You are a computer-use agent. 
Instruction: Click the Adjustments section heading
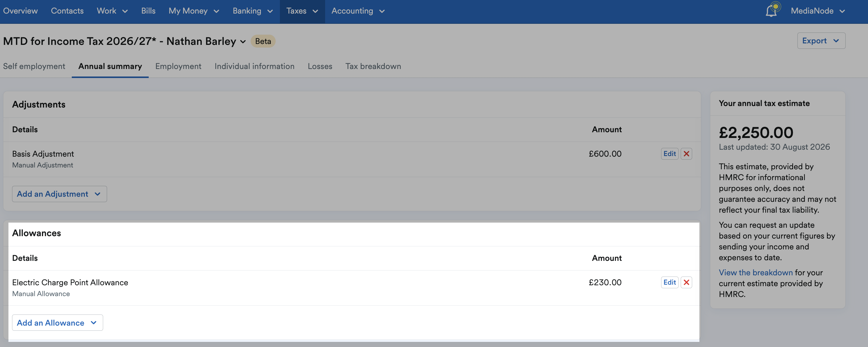click(x=39, y=105)
